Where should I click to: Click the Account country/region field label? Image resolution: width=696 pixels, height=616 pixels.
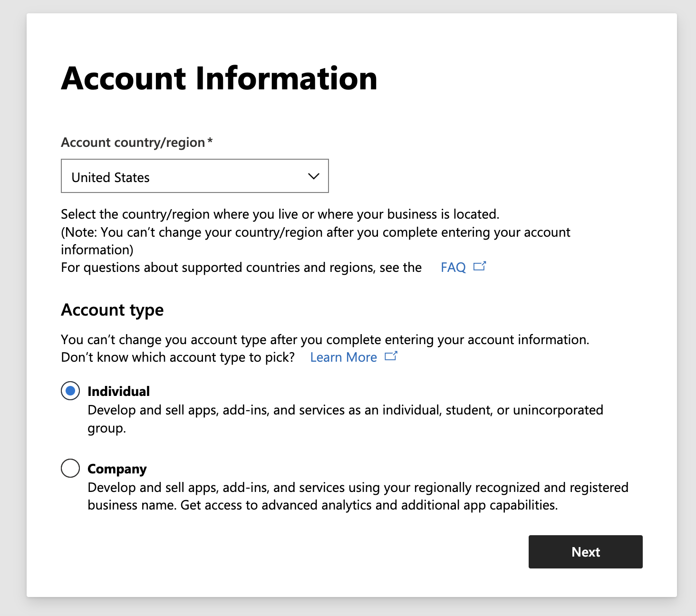(x=133, y=143)
